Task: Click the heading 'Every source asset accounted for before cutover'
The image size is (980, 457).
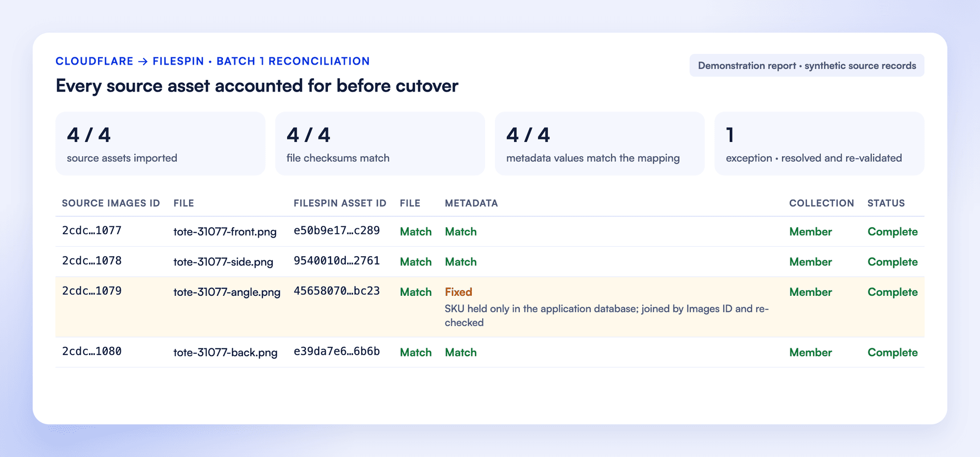Action: point(257,86)
